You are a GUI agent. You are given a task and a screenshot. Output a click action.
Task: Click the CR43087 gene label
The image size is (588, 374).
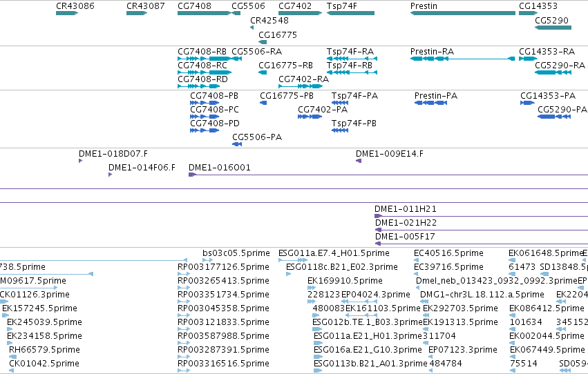[x=146, y=6]
